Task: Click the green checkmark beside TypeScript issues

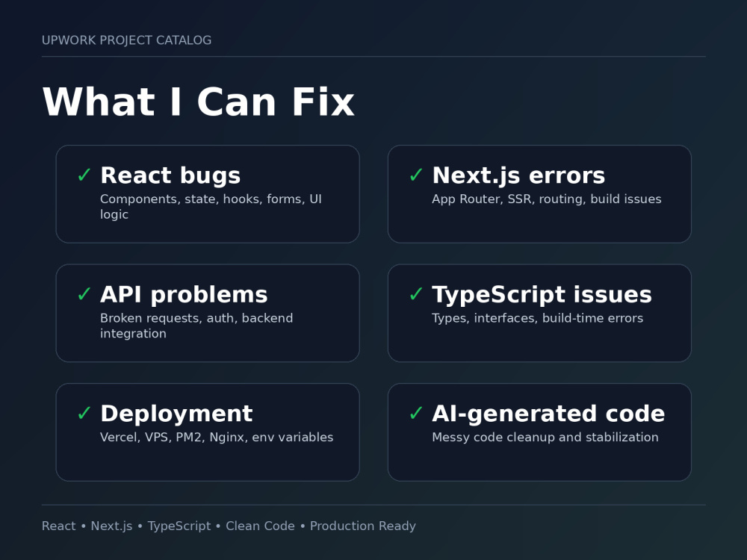Action: coord(416,293)
